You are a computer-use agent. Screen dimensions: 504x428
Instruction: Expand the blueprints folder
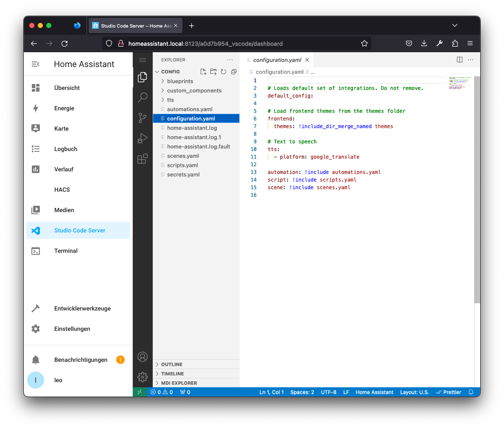pyautogui.click(x=196, y=81)
